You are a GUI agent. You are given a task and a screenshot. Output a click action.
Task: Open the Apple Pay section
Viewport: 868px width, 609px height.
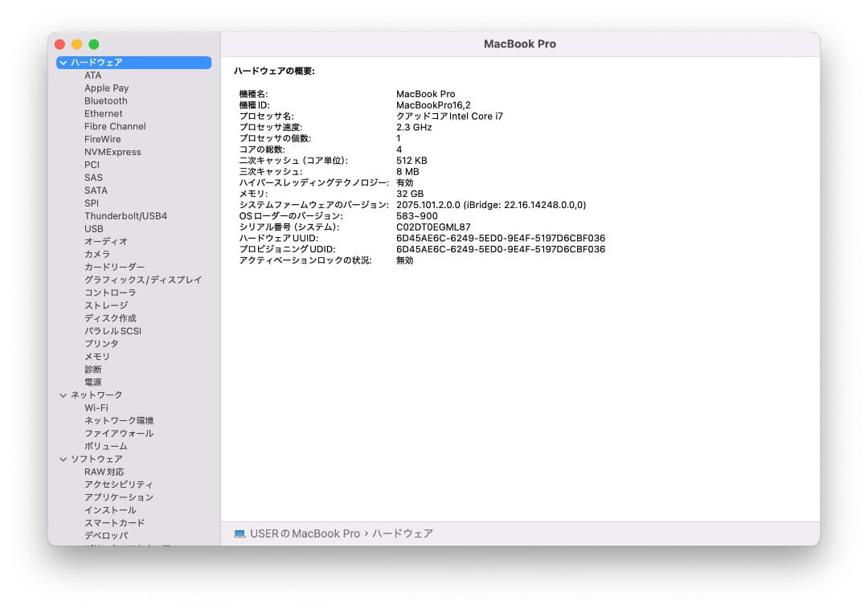pos(105,88)
